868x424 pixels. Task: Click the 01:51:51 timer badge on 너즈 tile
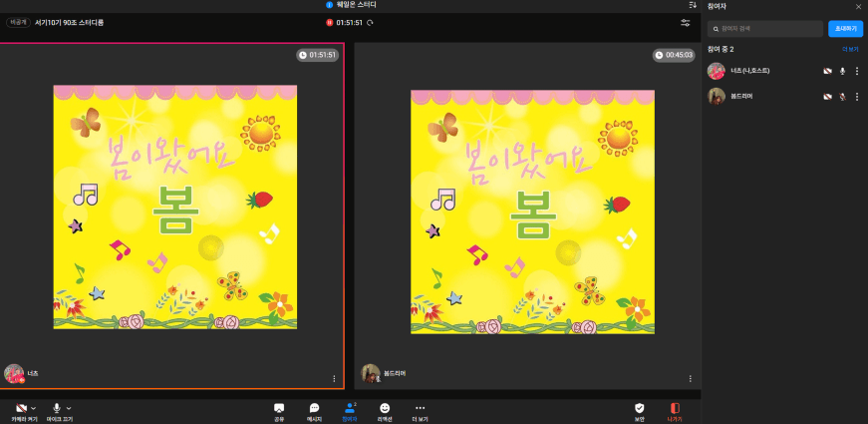point(318,55)
